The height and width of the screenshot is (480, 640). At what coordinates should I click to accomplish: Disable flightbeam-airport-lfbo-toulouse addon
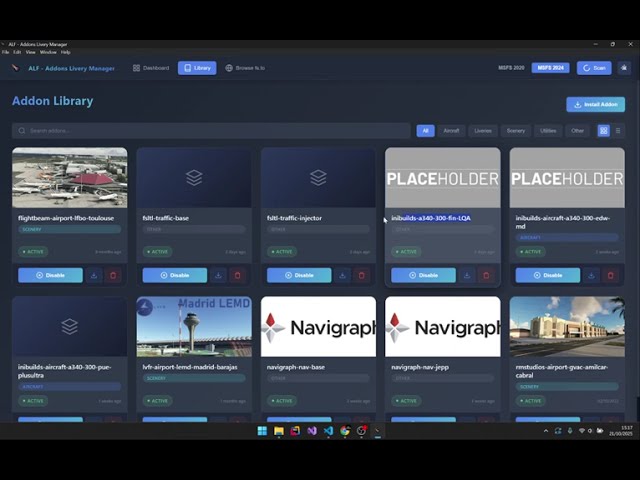point(50,275)
